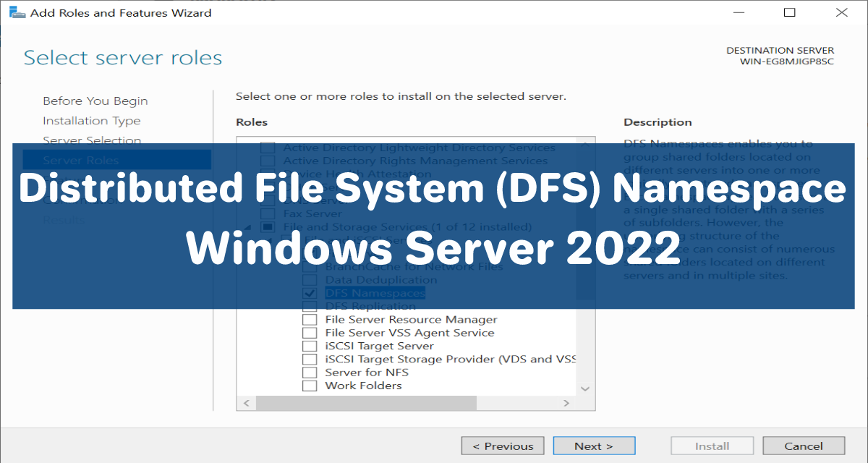Click the Install button
Image resolution: width=868 pixels, height=463 pixels.
tap(712, 446)
